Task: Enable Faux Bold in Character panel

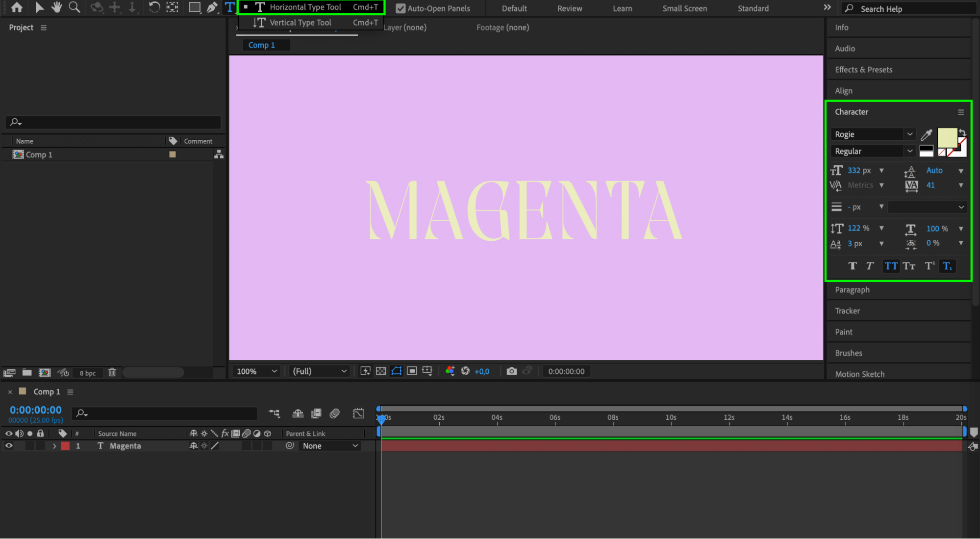Action: coord(853,266)
